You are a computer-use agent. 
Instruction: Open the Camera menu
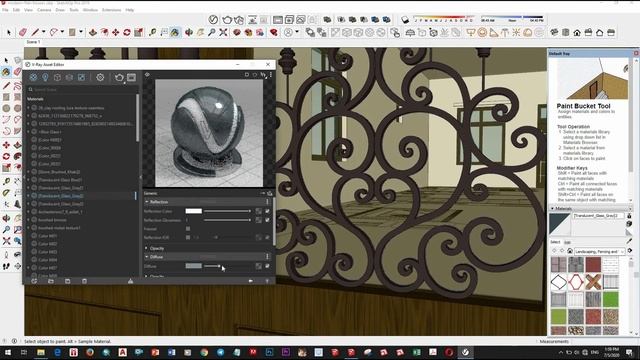point(44,10)
